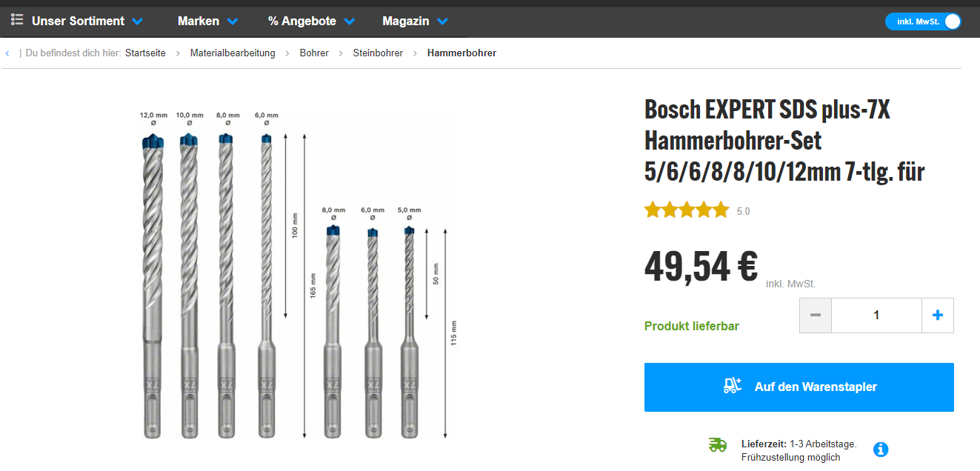Screen dimensions: 980x471
Task: Click the five-star rating
Action: click(x=687, y=210)
